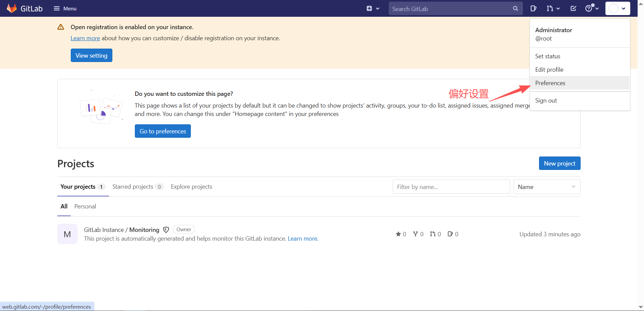The width and height of the screenshot is (644, 311).
Task: Select the Personal projects sub-tab
Action: pos(85,206)
